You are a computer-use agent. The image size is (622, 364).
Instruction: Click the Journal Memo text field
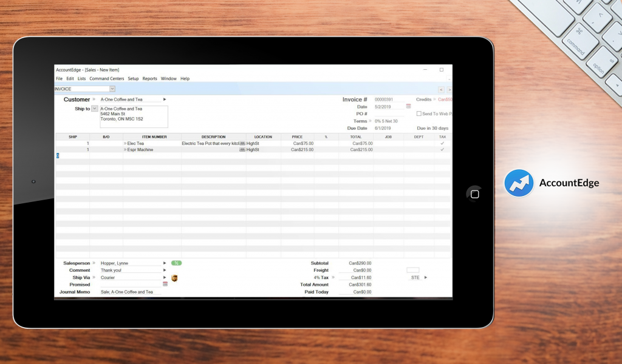pos(127,292)
